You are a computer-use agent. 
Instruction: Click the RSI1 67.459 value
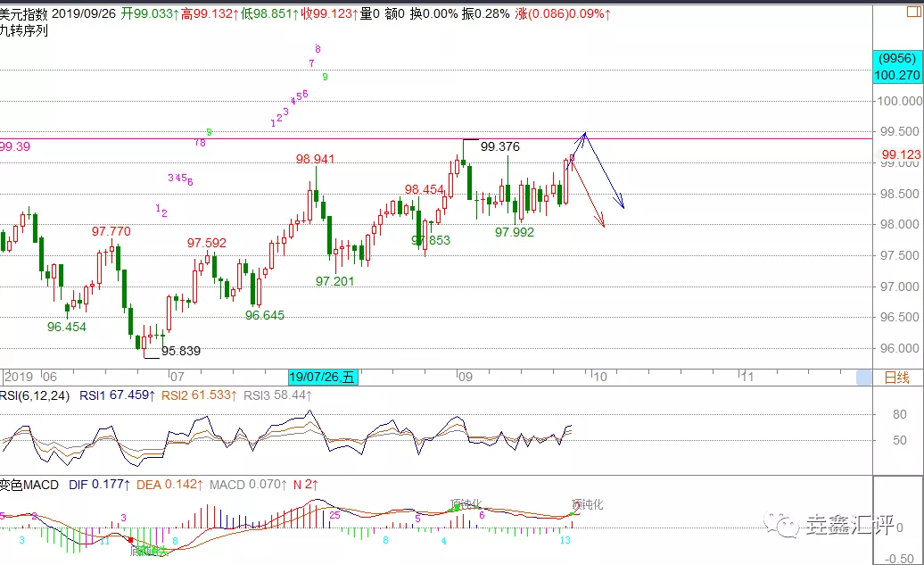tap(117, 395)
